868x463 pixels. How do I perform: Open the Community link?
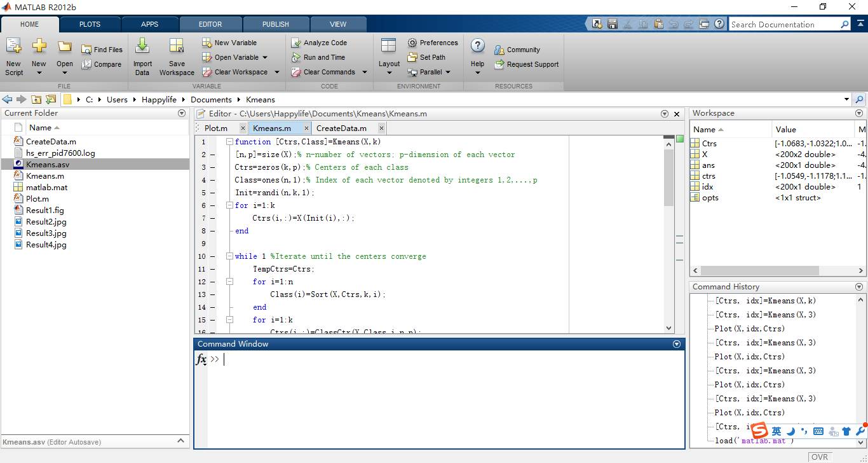[x=517, y=50]
